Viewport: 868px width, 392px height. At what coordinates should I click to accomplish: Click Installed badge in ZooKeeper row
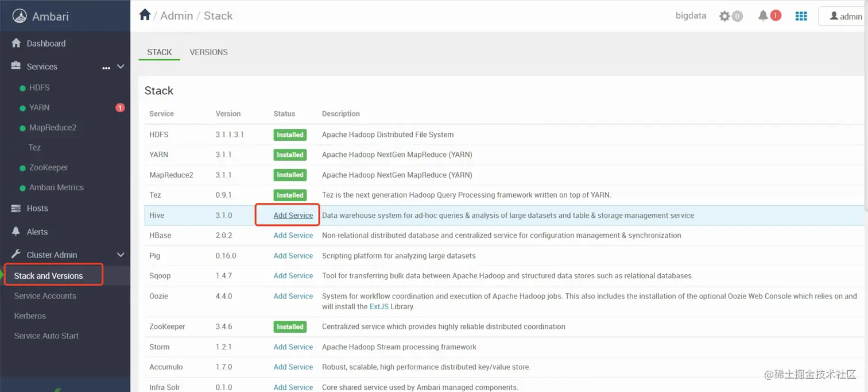click(290, 326)
